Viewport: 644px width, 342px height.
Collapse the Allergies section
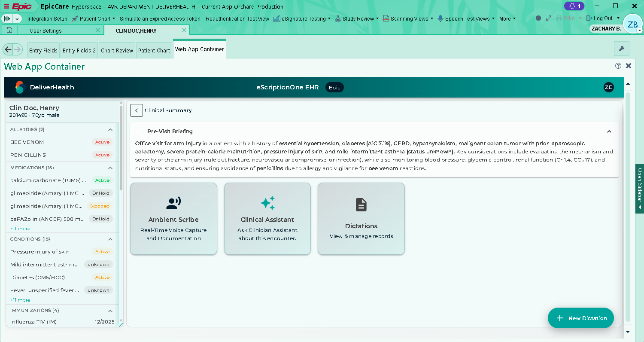tap(110, 129)
